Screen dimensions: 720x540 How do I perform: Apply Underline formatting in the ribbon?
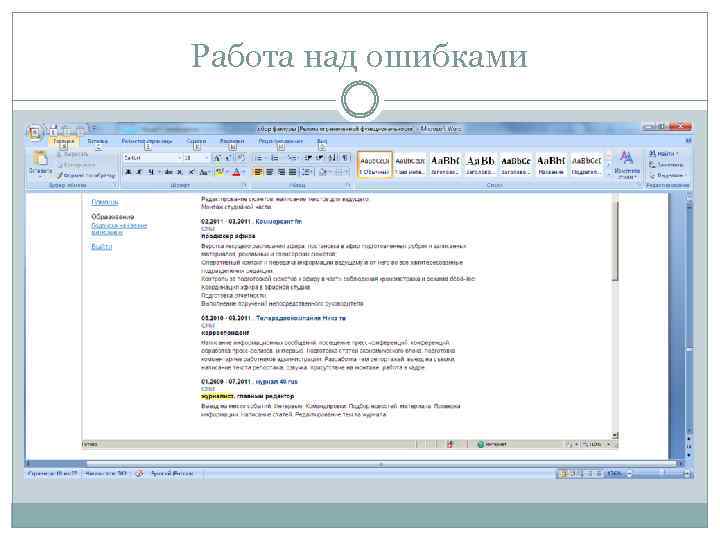point(150,172)
